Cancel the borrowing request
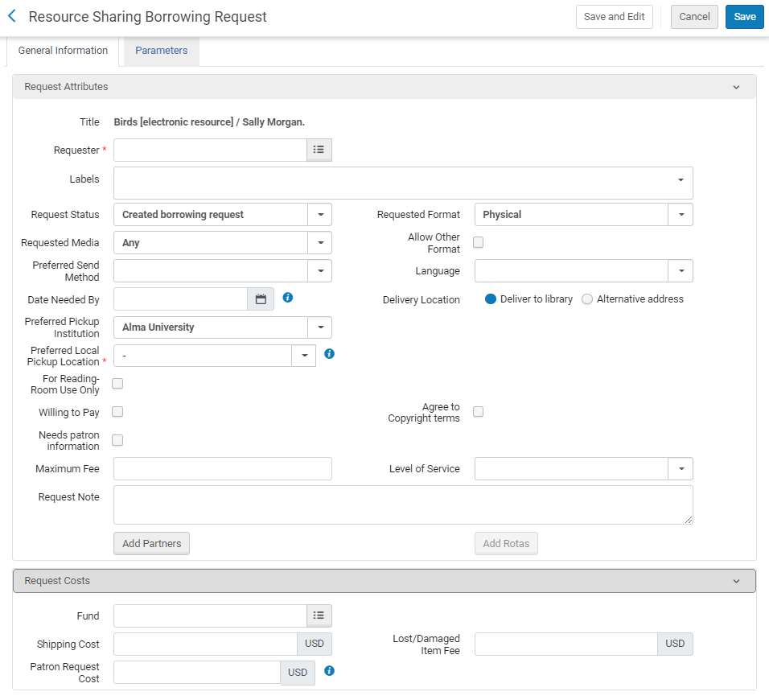 [x=694, y=17]
